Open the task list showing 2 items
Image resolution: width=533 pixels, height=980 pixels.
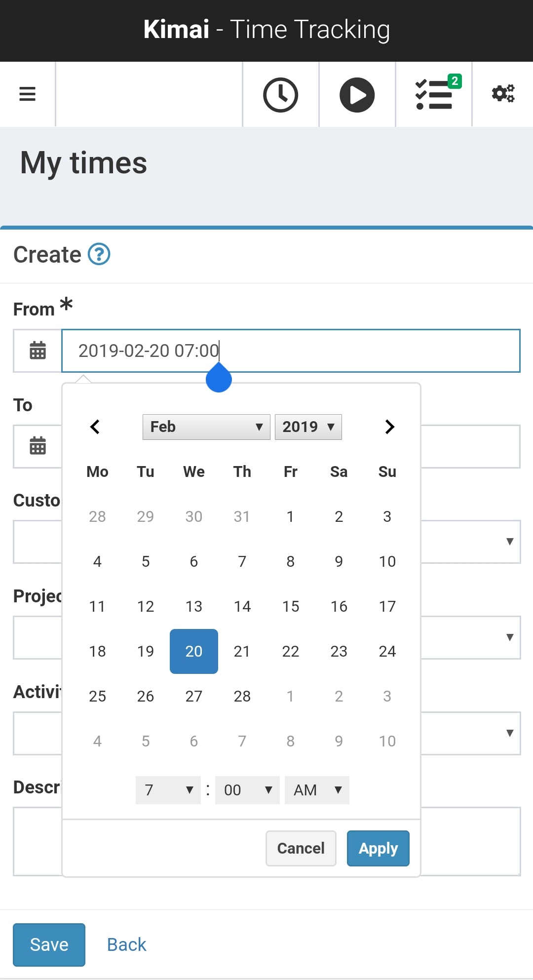[433, 94]
